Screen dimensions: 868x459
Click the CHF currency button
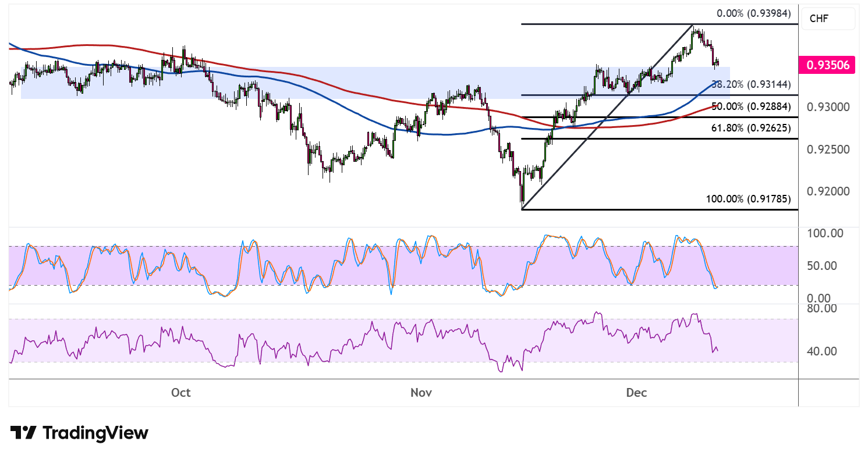coord(828,19)
